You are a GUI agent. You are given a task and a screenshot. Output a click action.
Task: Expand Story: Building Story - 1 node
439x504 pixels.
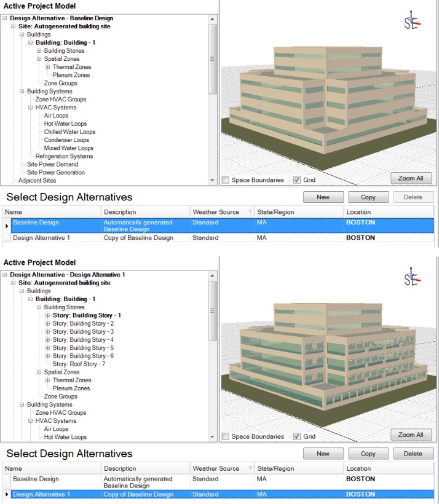(47, 315)
